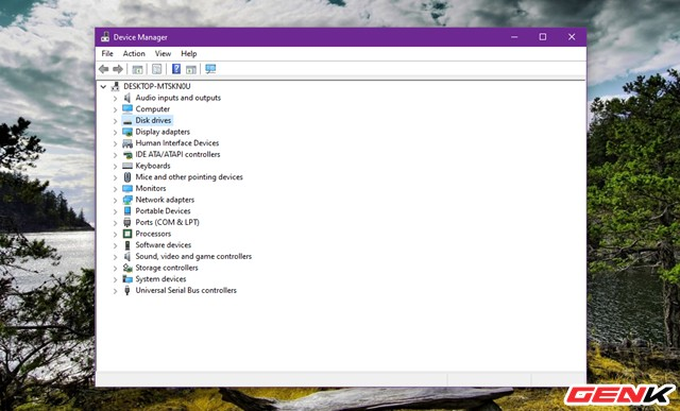Click the blue Help toolbar icon

(176, 69)
